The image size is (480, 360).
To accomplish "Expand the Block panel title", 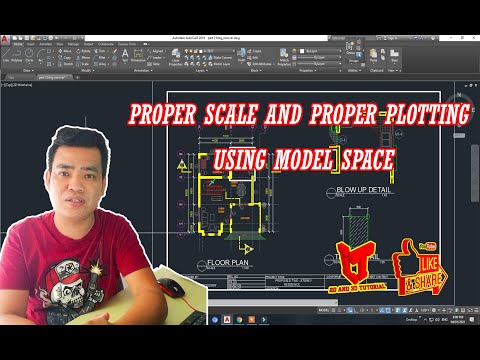I will (256, 71).
